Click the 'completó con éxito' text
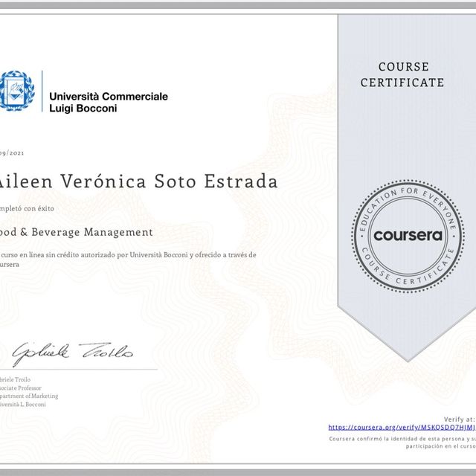This screenshot has width=476, height=476. (27, 208)
